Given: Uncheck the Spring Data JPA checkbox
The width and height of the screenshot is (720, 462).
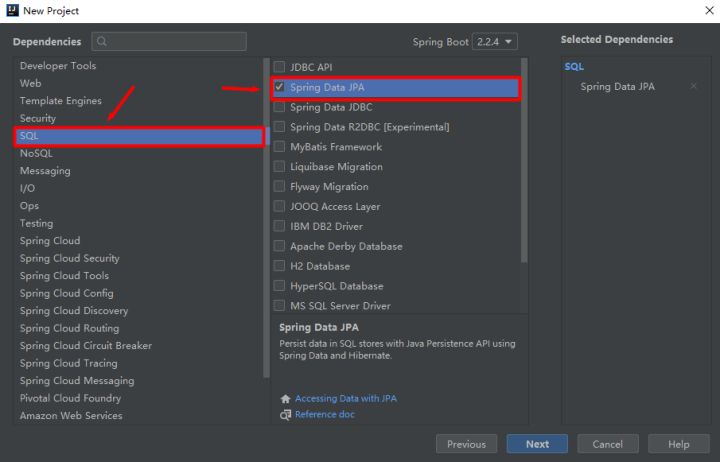Looking at the screenshot, I should click(x=280, y=88).
